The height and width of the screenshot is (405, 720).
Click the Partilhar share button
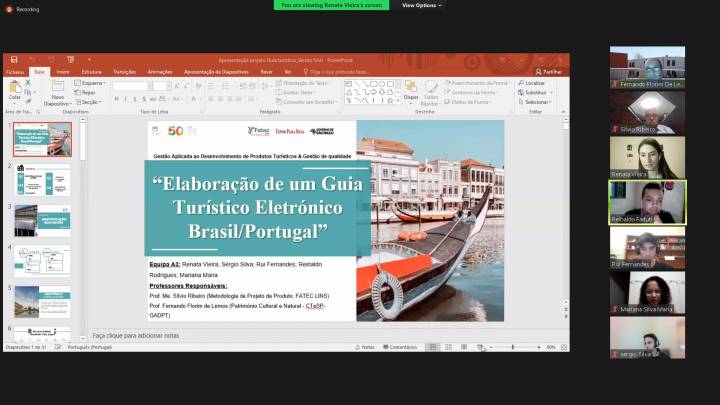tap(548, 72)
